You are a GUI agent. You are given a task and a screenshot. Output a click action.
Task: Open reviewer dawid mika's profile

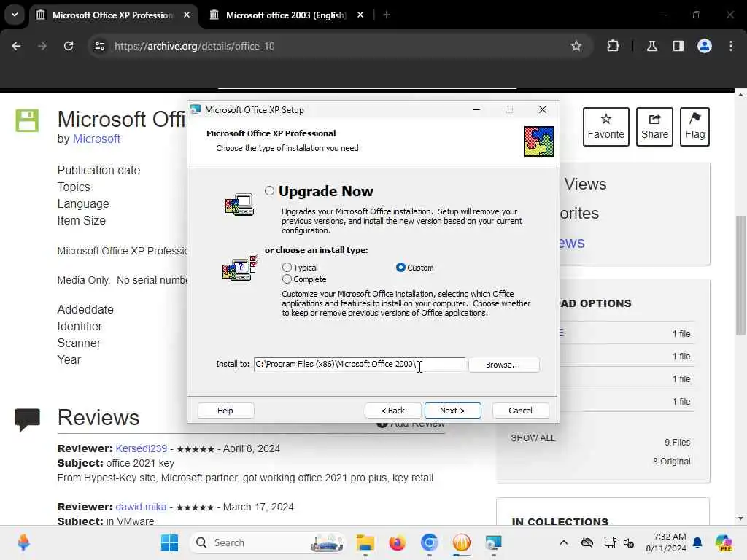pos(141,507)
